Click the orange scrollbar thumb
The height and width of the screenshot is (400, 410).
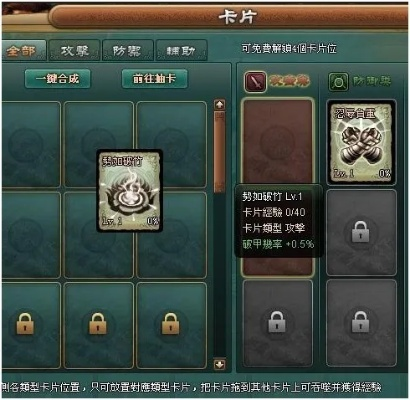click(220, 152)
